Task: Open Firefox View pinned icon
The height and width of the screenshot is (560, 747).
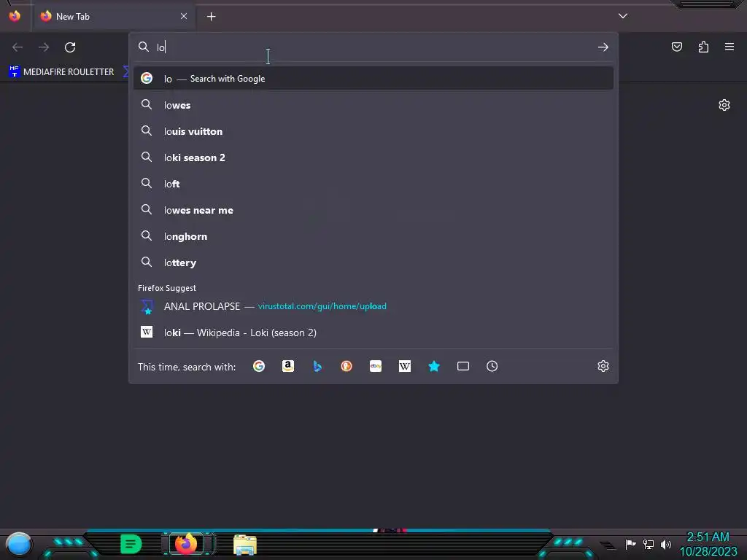Action: pyautogui.click(x=15, y=16)
